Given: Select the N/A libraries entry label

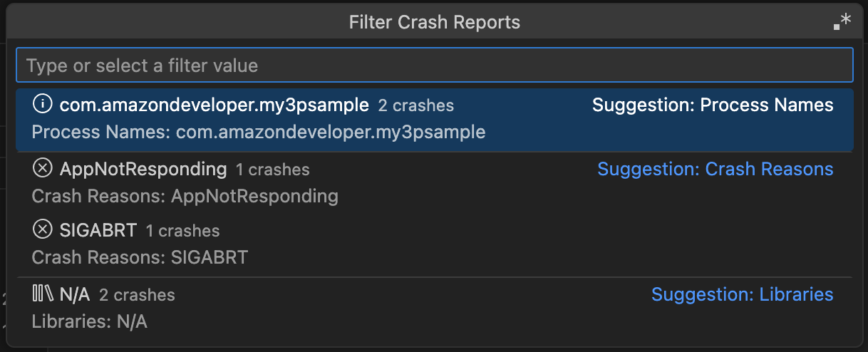Looking at the screenshot, I should [75, 294].
